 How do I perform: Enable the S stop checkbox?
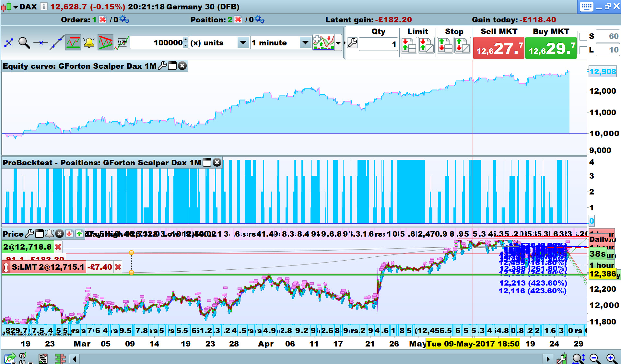583,36
